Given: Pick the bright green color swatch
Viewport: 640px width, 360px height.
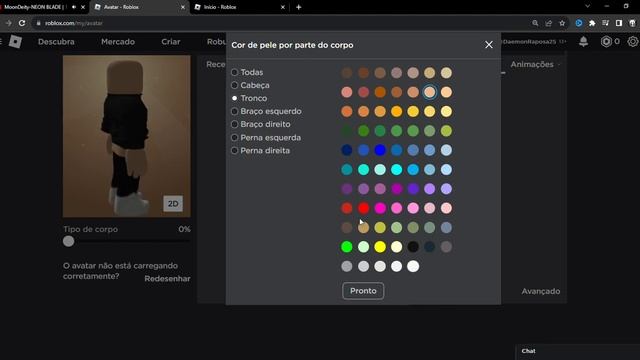Looking at the screenshot, I should 347,247.
